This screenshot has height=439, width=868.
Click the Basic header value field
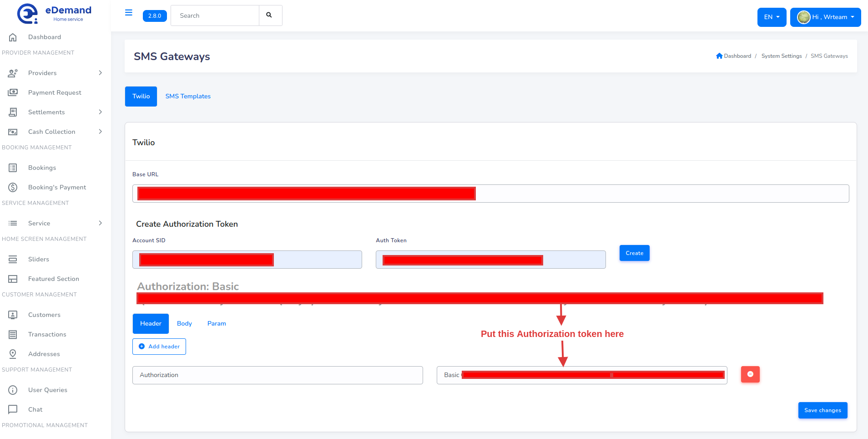tap(582, 375)
